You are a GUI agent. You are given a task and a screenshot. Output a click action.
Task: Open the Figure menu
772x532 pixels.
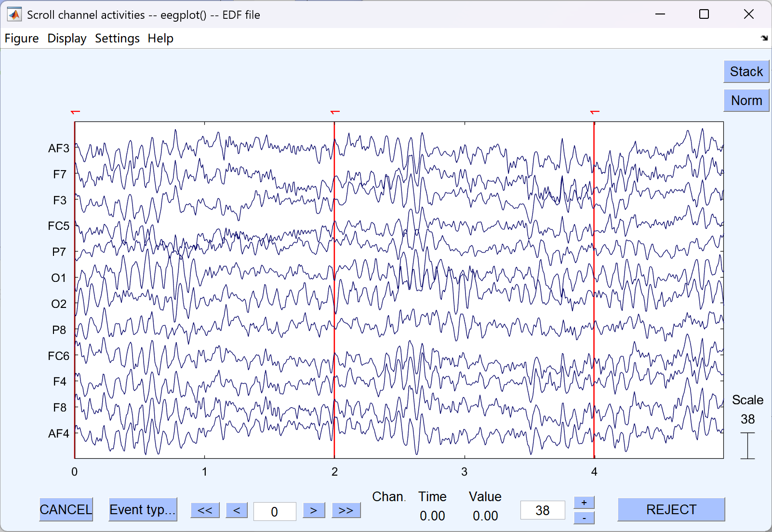point(22,39)
